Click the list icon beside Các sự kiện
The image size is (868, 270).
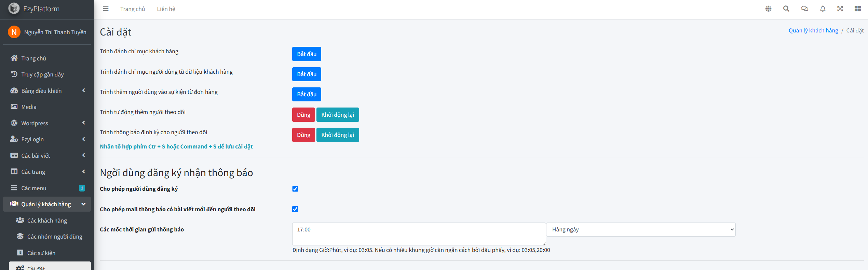point(20,253)
